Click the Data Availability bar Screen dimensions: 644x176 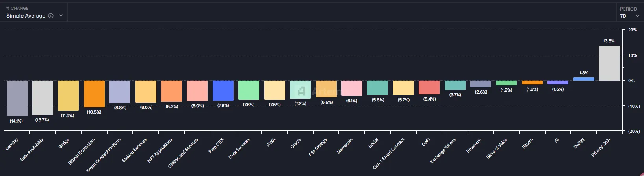(43, 98)
